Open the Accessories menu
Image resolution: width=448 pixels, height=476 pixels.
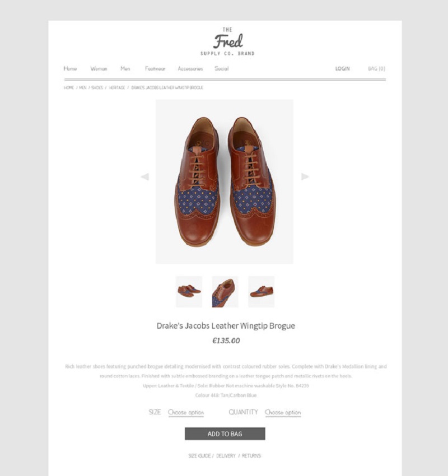tap(190, 69)
